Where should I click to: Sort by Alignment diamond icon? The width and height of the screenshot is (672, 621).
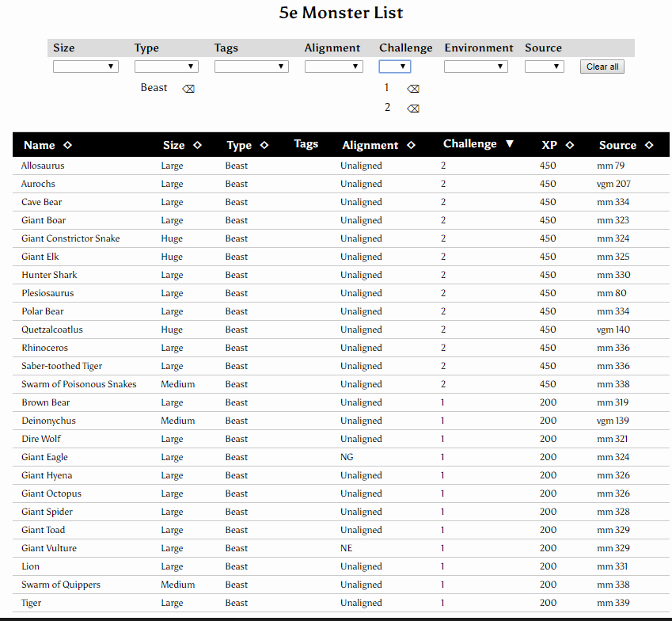click(x=411, y=145)
